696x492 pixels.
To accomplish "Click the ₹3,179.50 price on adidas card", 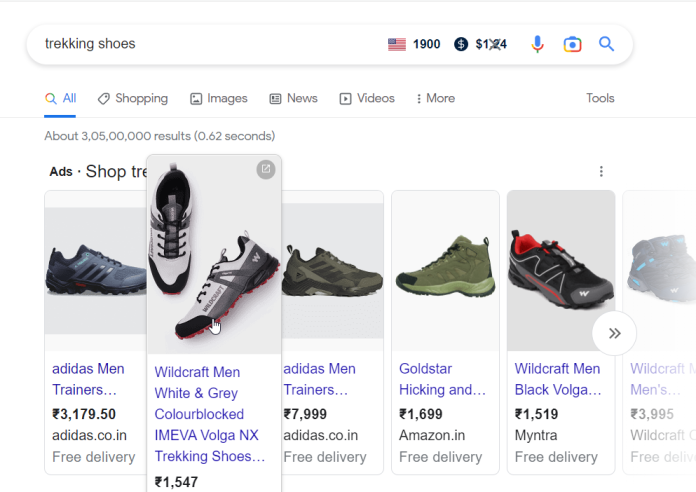I will point(84,414).
